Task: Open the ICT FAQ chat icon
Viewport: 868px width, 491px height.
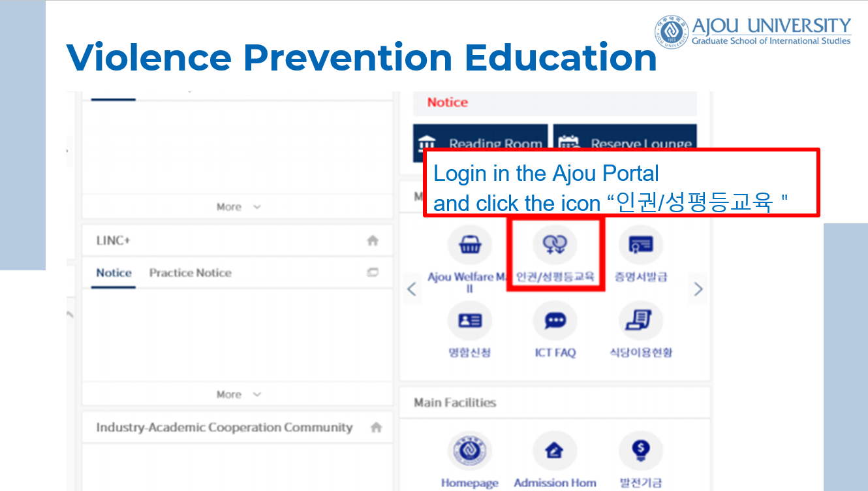Action: click(555, 321)
